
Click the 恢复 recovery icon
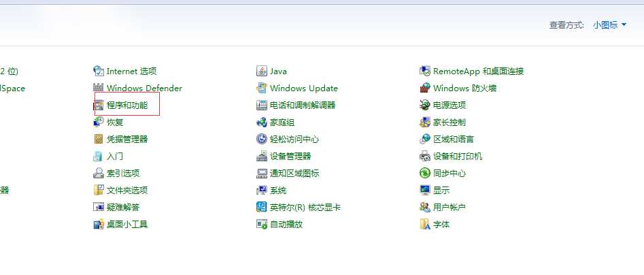click(x=99, y=122)
